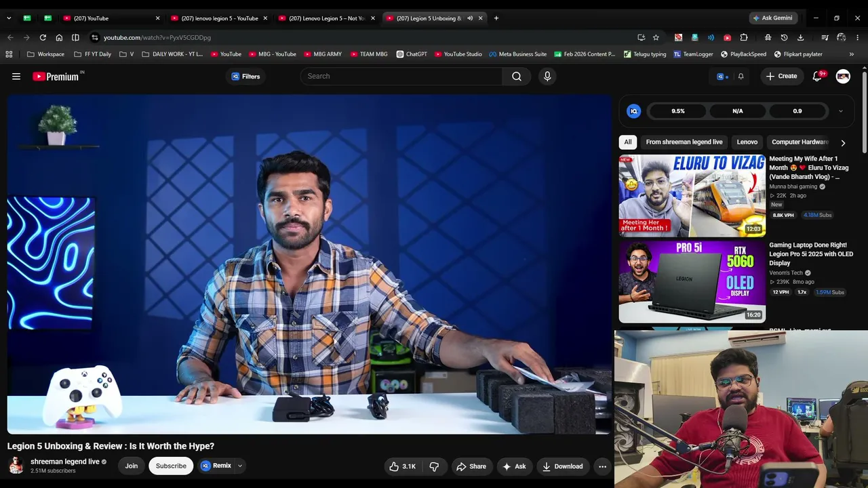Bookmark this page with the star icon
The height and width of the screenshot is (488, 868).
tap(656, 37)
